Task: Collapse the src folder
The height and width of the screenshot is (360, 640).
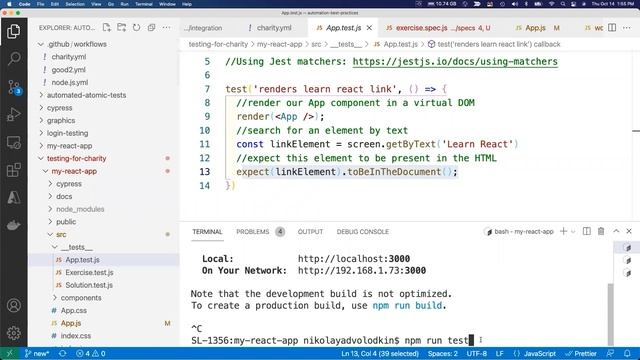Action: tap(104, 234)
